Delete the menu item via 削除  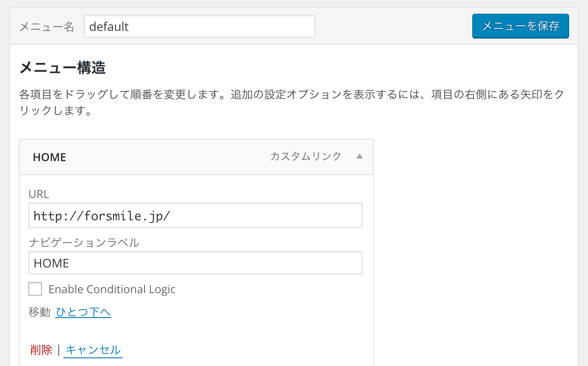[x=41, y=350]
